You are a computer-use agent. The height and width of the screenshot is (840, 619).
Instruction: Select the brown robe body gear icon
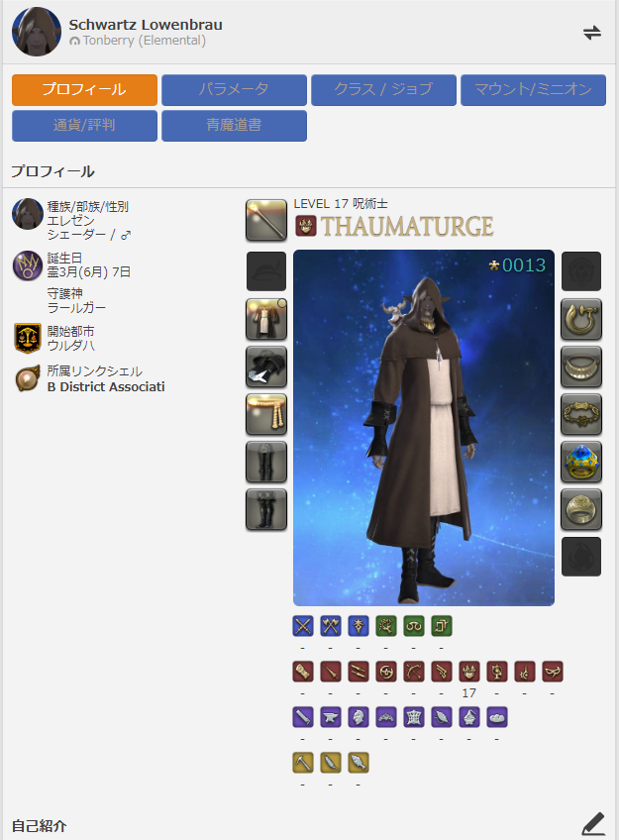(266, 319)
